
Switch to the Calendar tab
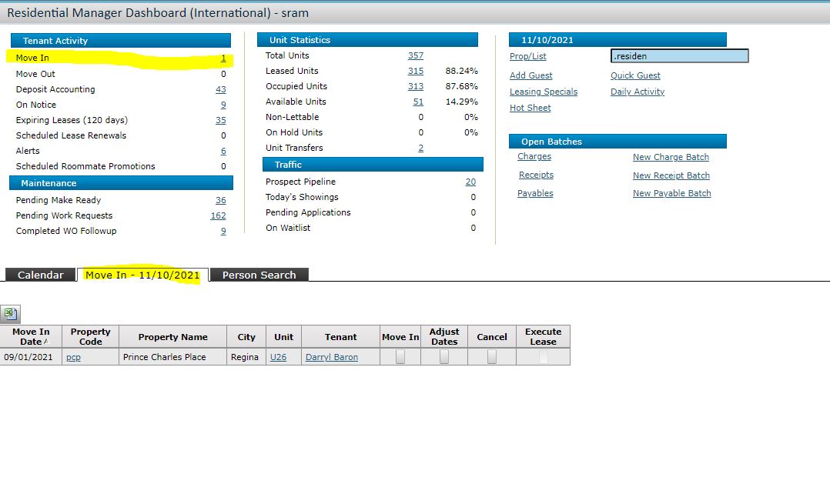click(40, 275)
